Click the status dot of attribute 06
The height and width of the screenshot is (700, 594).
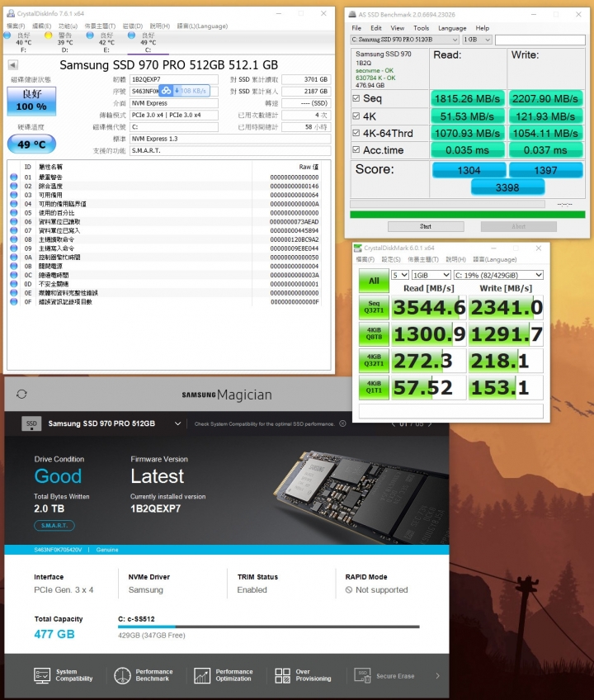[x=14, y=221]
